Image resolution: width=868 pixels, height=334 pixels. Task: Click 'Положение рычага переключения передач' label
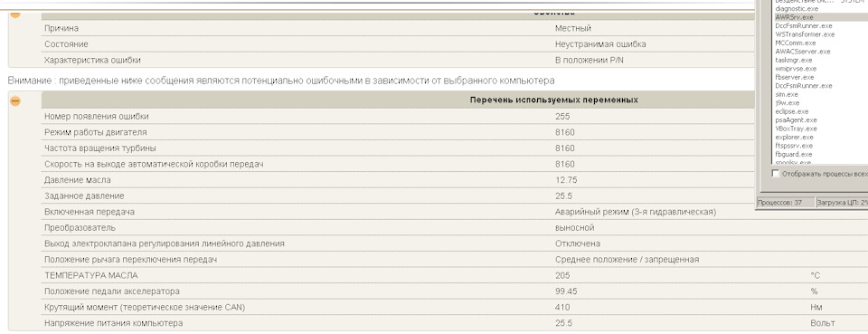130,260
